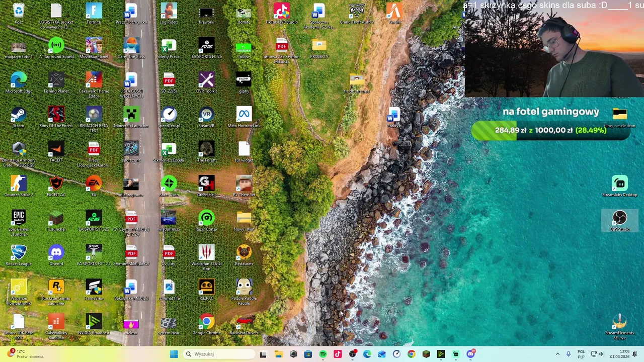Select the Meta Horizon Link icon

(244, 118)
